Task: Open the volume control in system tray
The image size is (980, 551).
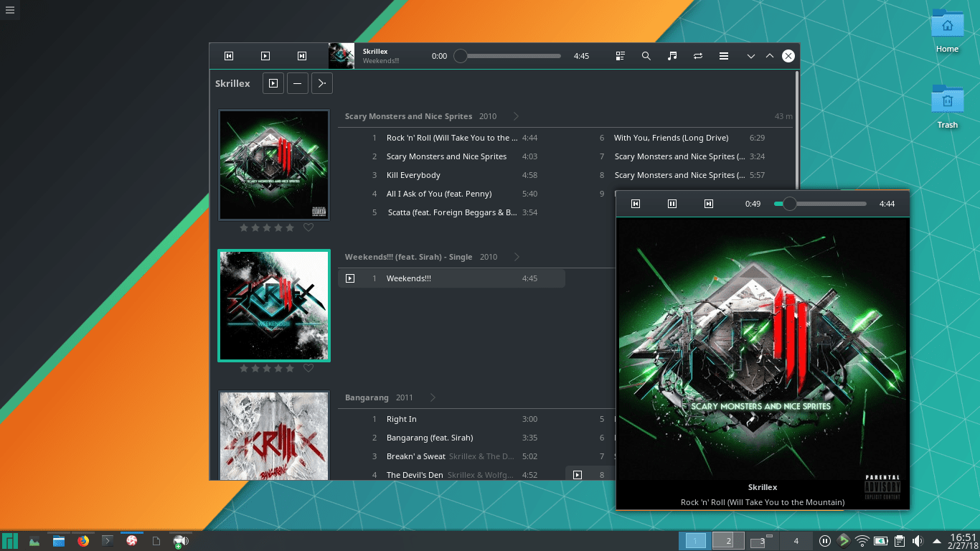Action: [x=918, y=541]
